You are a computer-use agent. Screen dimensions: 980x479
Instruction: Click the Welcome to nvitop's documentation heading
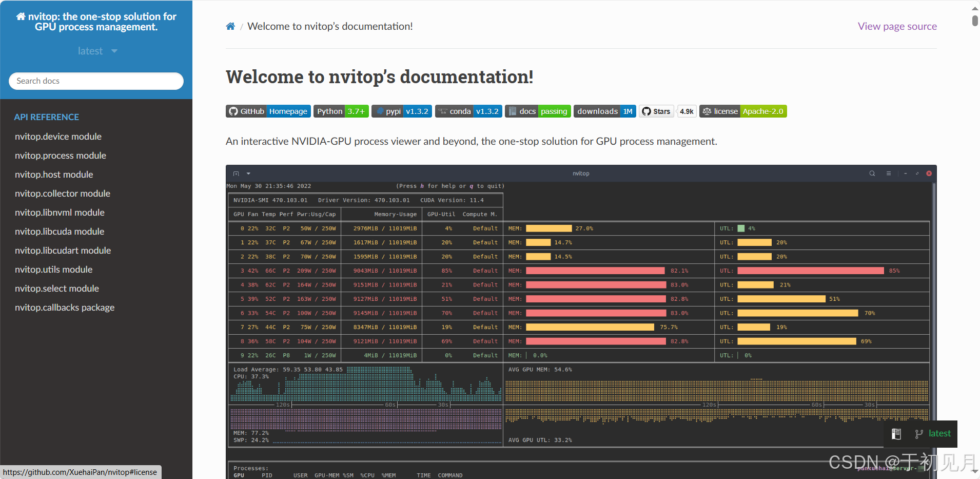(380, 77)
